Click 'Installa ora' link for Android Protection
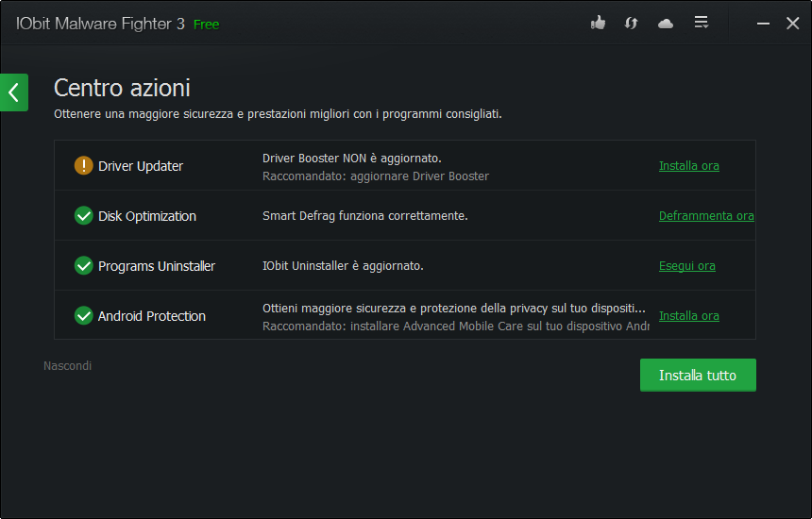 point(688,316)
